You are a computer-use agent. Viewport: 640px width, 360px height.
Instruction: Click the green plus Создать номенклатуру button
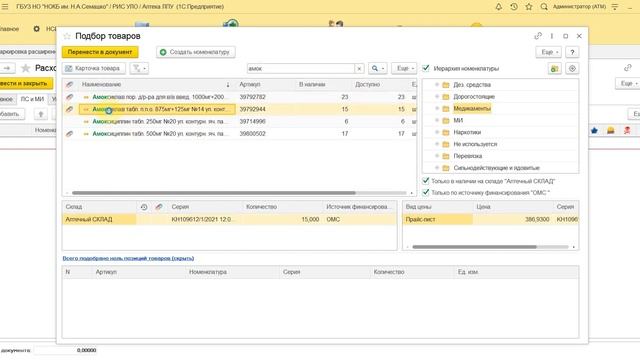pos(196,52)
